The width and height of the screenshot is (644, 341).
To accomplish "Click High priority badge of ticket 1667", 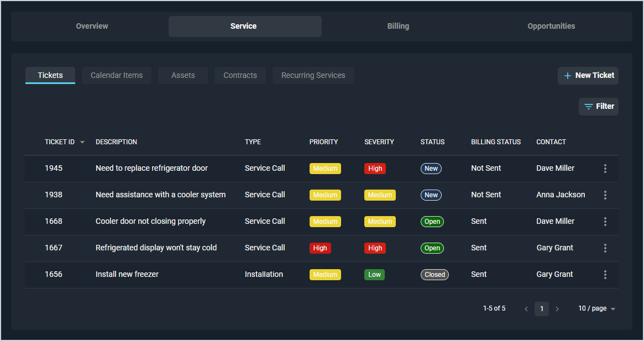I will click(320, 248).
